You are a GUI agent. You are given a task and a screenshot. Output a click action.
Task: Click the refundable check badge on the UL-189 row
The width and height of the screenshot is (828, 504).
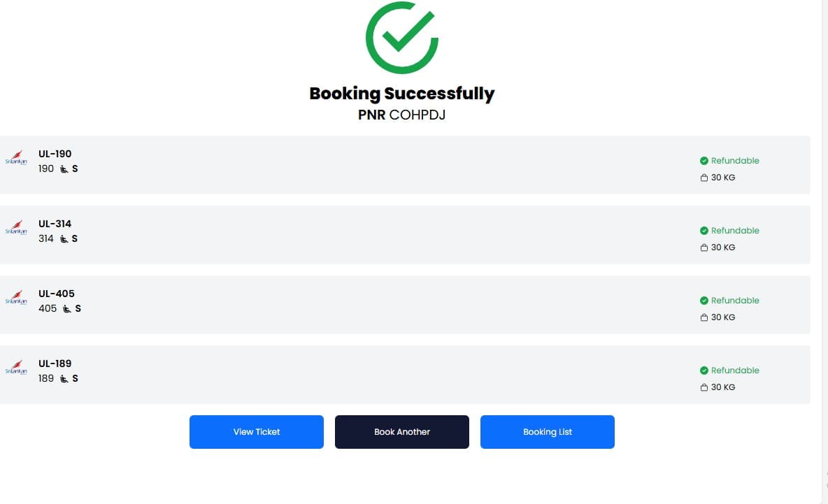point(704,370)
